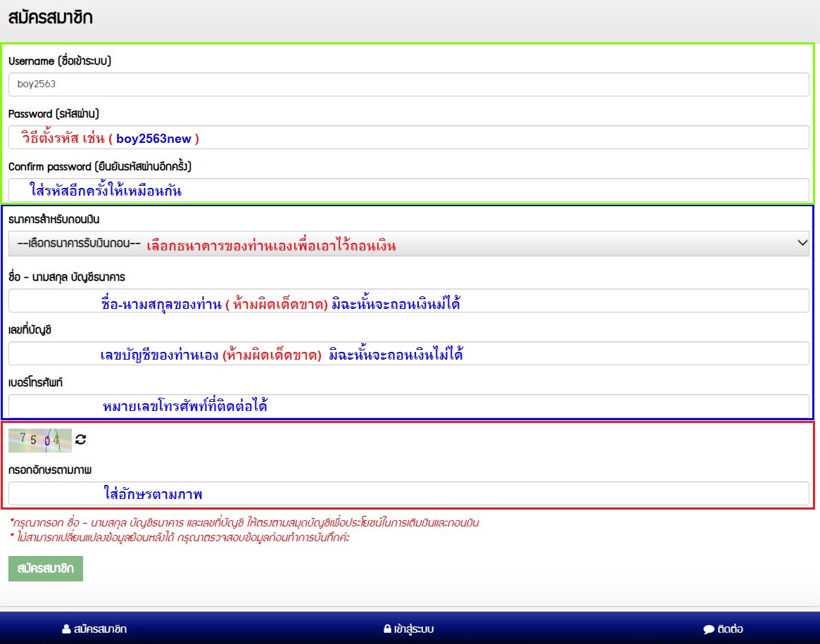The height and width of the screenshot is (644, 820).
Task: Click the Username field containing boy2563
Action: [x=410, y=84]
